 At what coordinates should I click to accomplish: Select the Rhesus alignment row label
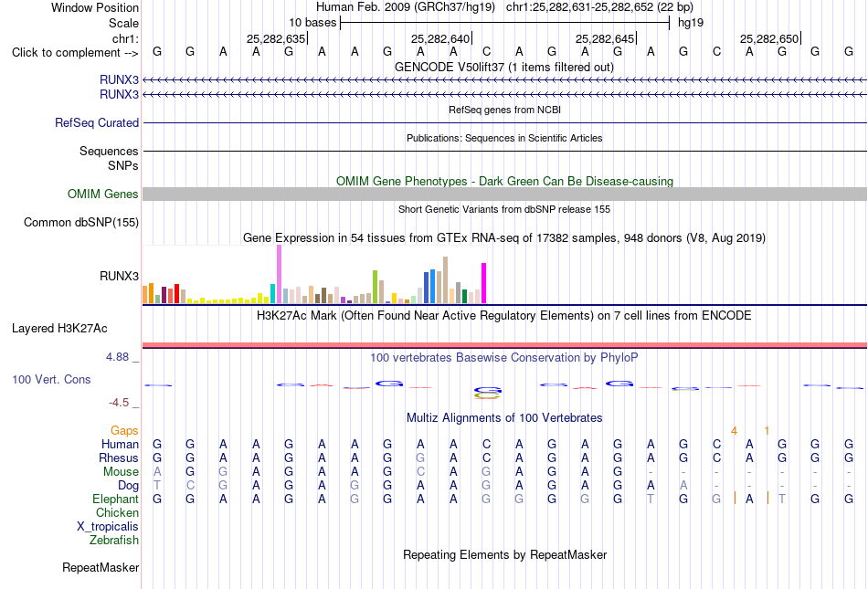point(119,458)
